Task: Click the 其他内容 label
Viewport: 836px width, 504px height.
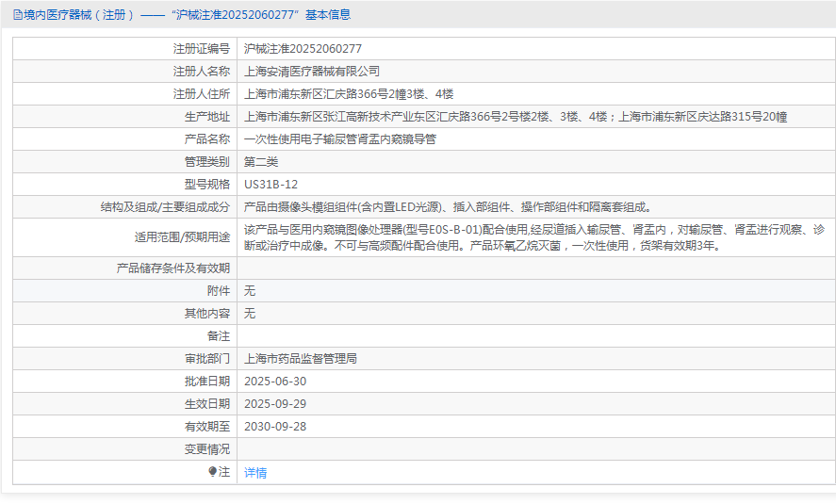Action: coord(207,314)
